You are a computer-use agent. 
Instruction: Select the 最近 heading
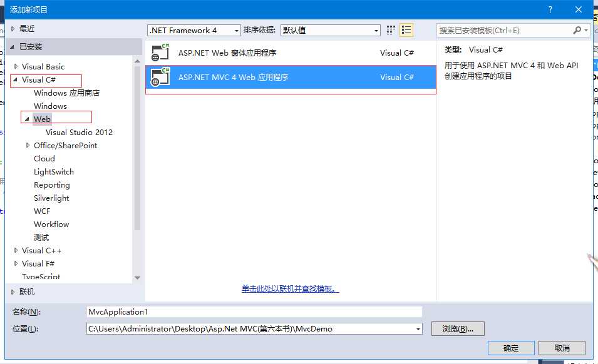27,29
